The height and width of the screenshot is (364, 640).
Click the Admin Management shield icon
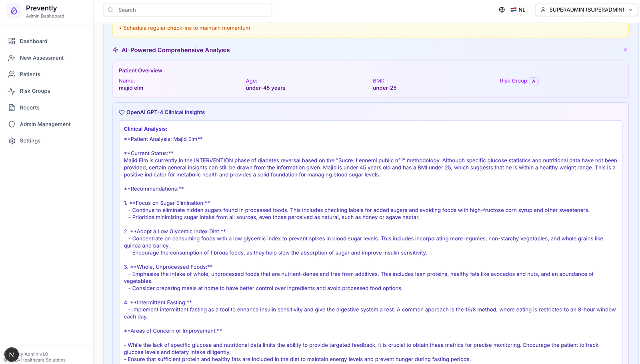(12, 124)
